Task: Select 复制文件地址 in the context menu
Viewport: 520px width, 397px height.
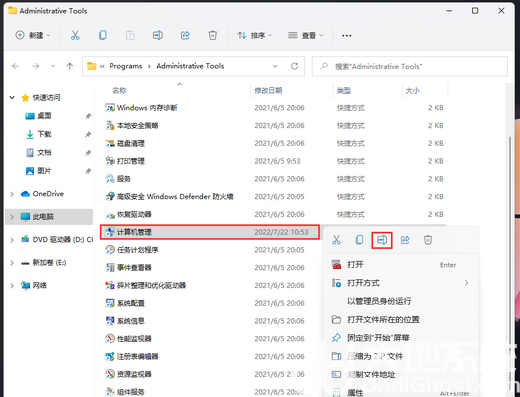Action: [x=401, y=375]
